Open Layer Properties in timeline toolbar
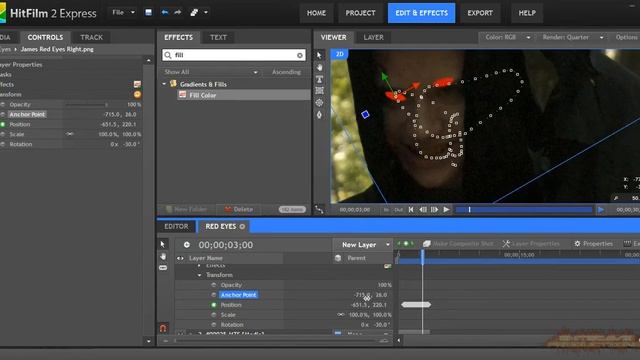 click(531, 244)
